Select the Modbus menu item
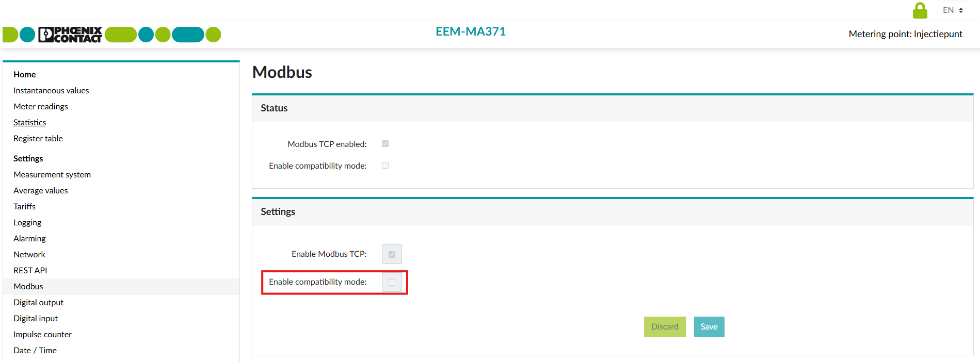 [x=28, y=287]
